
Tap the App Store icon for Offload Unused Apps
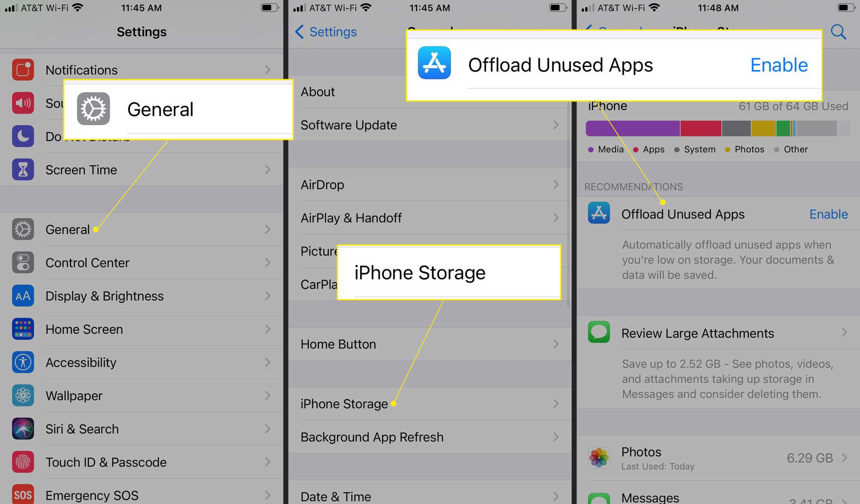[599, 214]
